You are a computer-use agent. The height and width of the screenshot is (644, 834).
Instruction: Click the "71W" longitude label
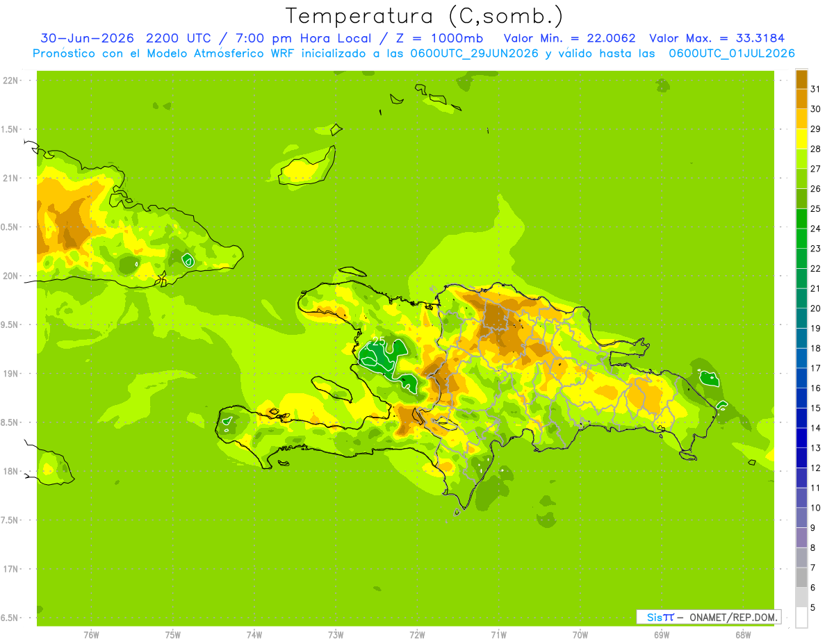(x=498, y=634)
